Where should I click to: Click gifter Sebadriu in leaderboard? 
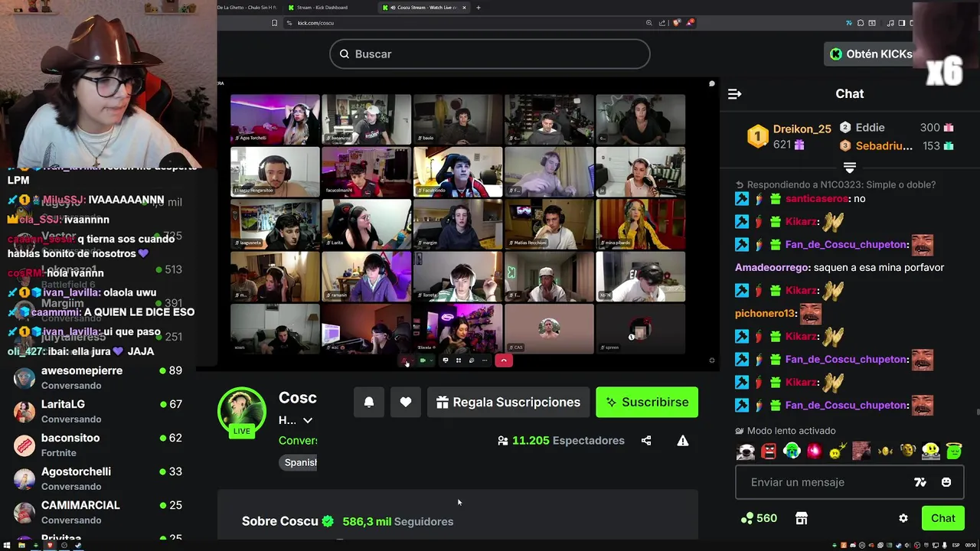pos(884,145)
